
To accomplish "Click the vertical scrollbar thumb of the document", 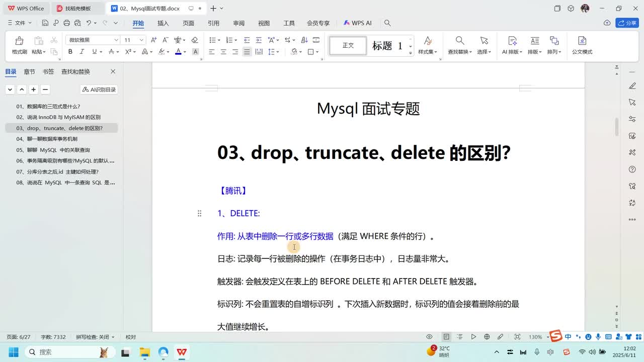I will coord(617,127).
